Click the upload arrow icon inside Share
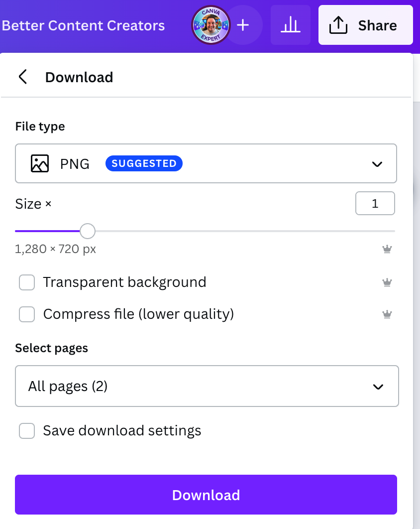Screen dimensions: 420x529 [x=338, y=25]
